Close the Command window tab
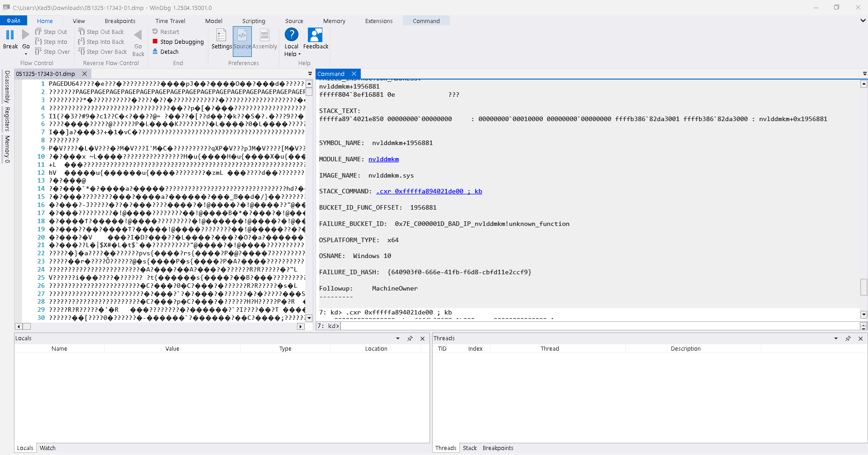This screenshot has width=868, height=455. tap(354, 74)
